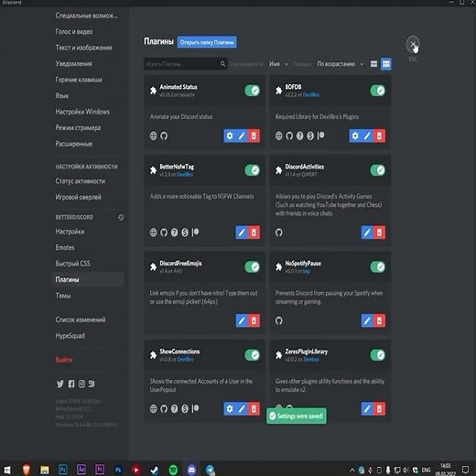Disable the BDFDB plugin

pyautogui.click(x=378, y=91)
